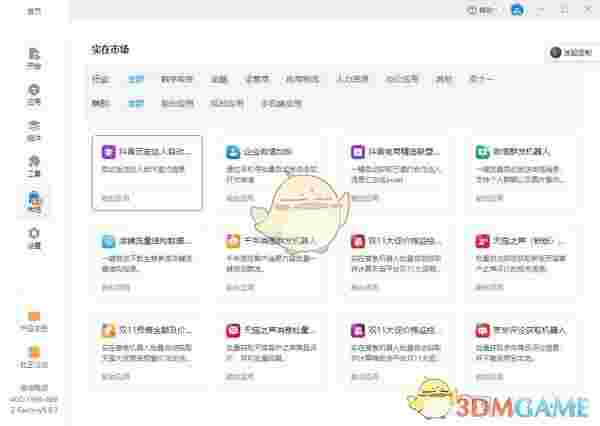
Task: Click the bottom link on 天猫之声（管控） card
Action: click(x=489, y=287)
